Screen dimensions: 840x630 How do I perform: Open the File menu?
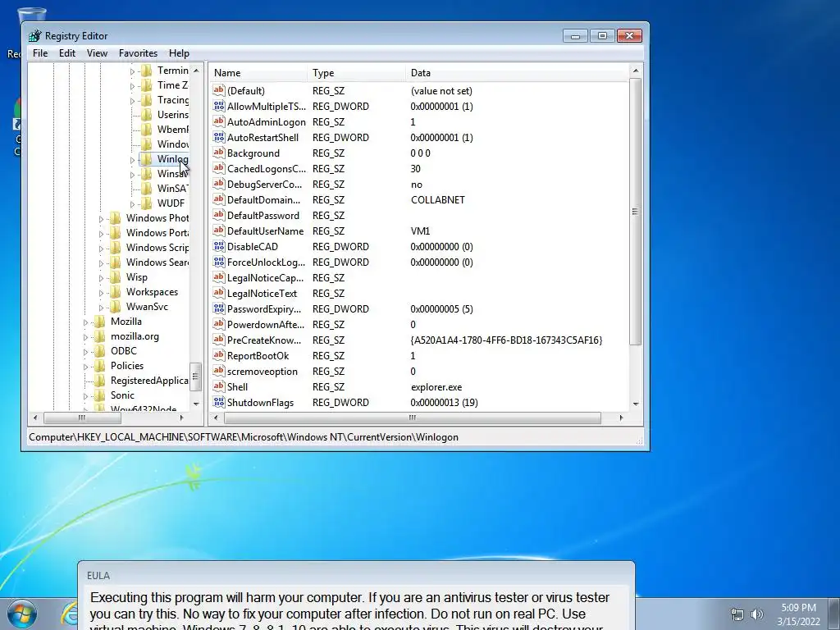[x=40, y=53]
